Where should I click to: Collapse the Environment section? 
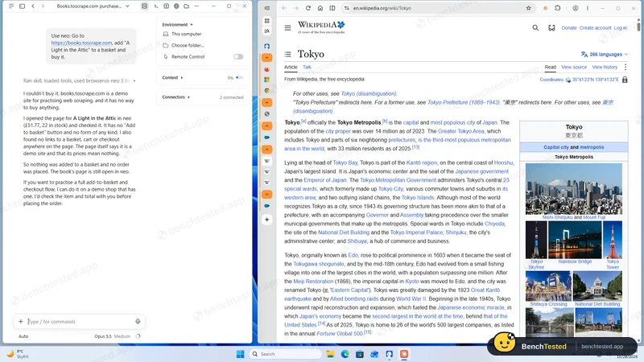coord(177,25)
